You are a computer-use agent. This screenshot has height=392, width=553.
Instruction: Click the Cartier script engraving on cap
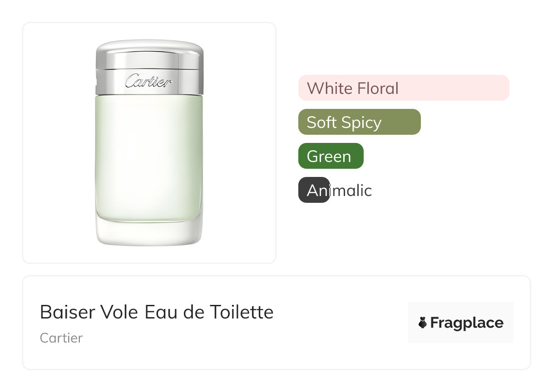pos(148,82)
